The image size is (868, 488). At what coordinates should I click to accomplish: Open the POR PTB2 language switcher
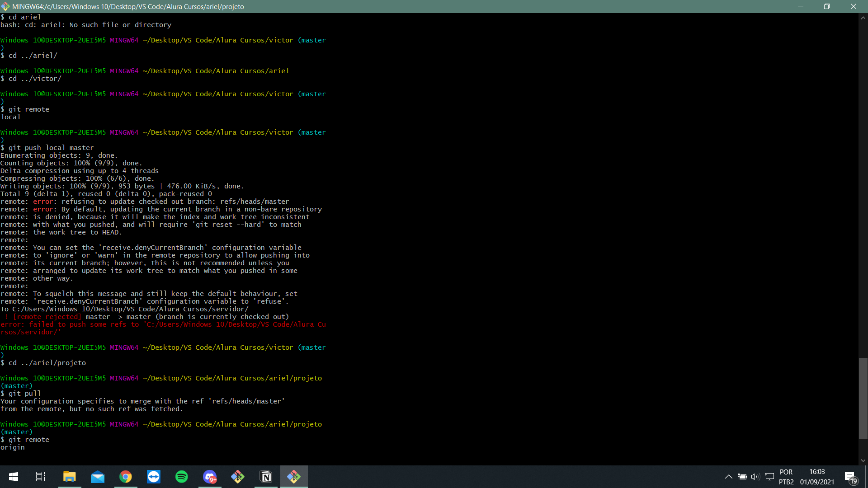786,477
